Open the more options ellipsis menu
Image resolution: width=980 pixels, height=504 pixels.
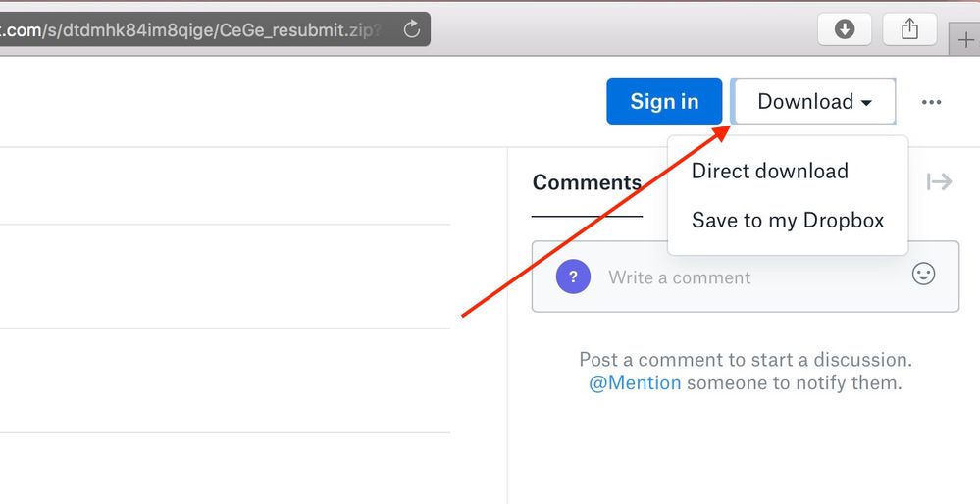pyautogui.click(x=931, y=102)
